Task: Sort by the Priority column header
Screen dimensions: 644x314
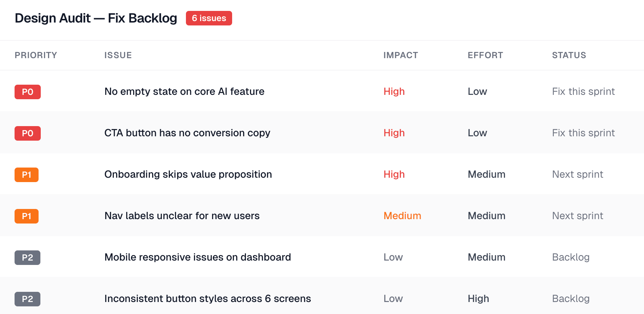Action: click(36, 55)
